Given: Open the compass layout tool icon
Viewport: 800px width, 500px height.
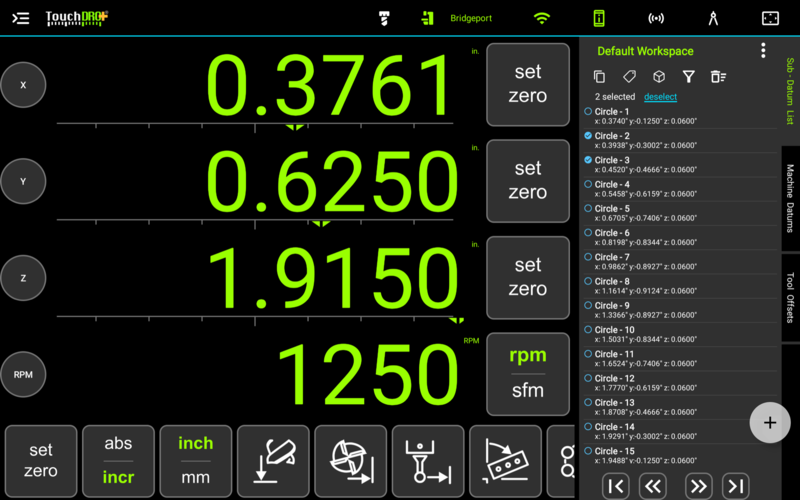Looking at the screenshot, I should pyautogui.click(x=713, y=18).
